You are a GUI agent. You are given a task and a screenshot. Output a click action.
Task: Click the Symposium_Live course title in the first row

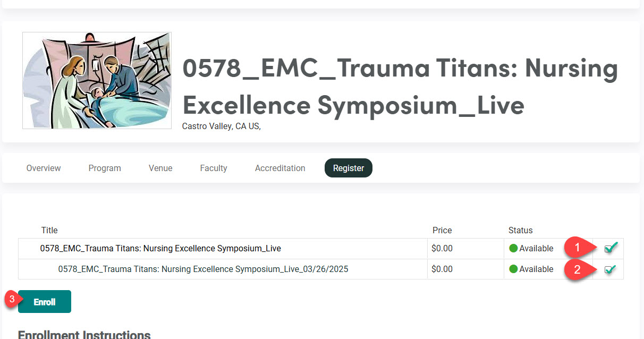[160, 248]
